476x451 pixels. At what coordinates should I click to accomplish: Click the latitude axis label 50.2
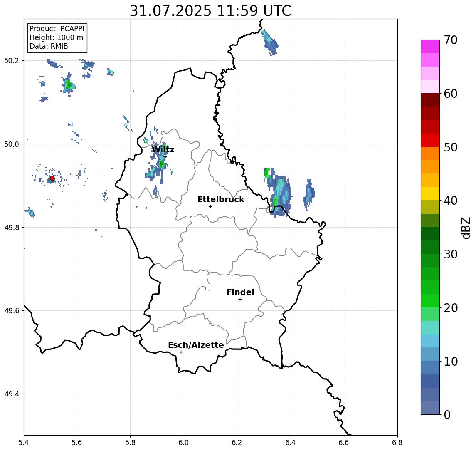pos(12,60)
